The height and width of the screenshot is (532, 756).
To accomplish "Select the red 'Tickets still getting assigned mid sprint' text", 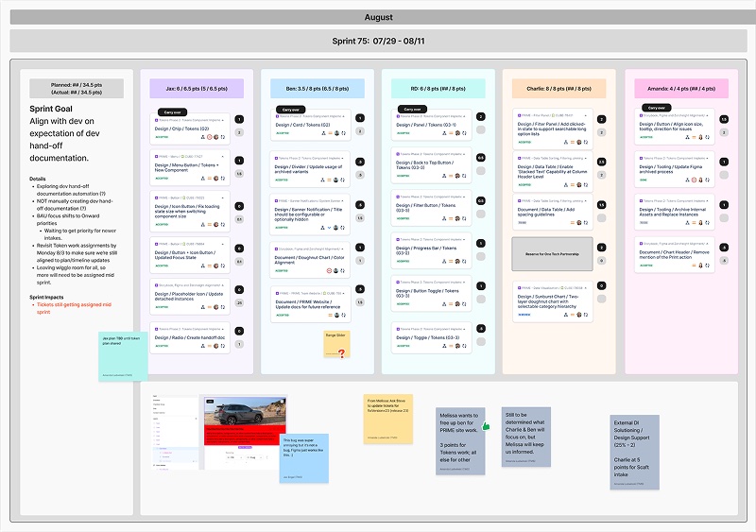I will 74,308.
